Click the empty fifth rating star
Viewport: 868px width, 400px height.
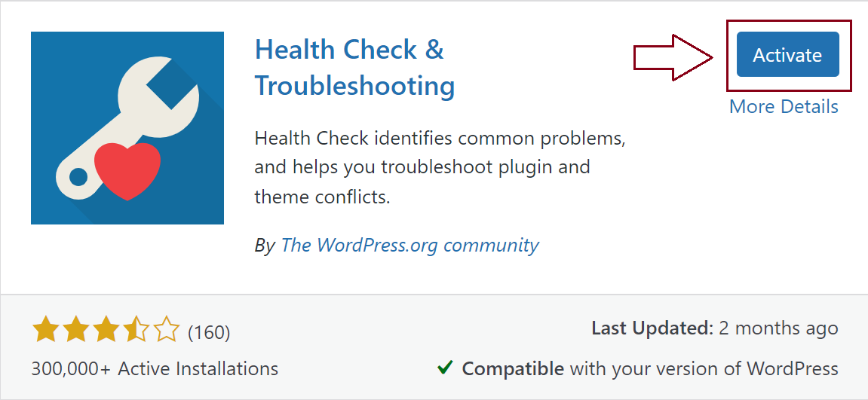pos(167,331)
